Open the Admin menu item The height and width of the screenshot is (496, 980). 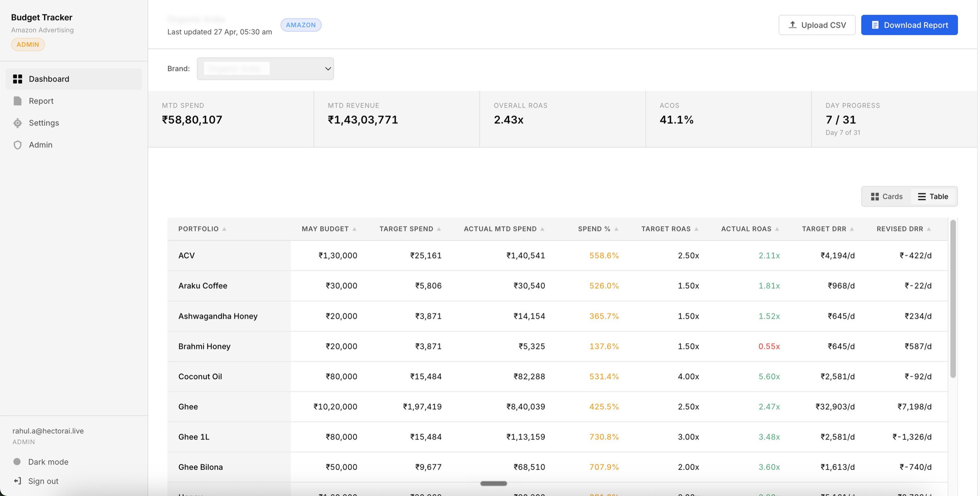74,145
